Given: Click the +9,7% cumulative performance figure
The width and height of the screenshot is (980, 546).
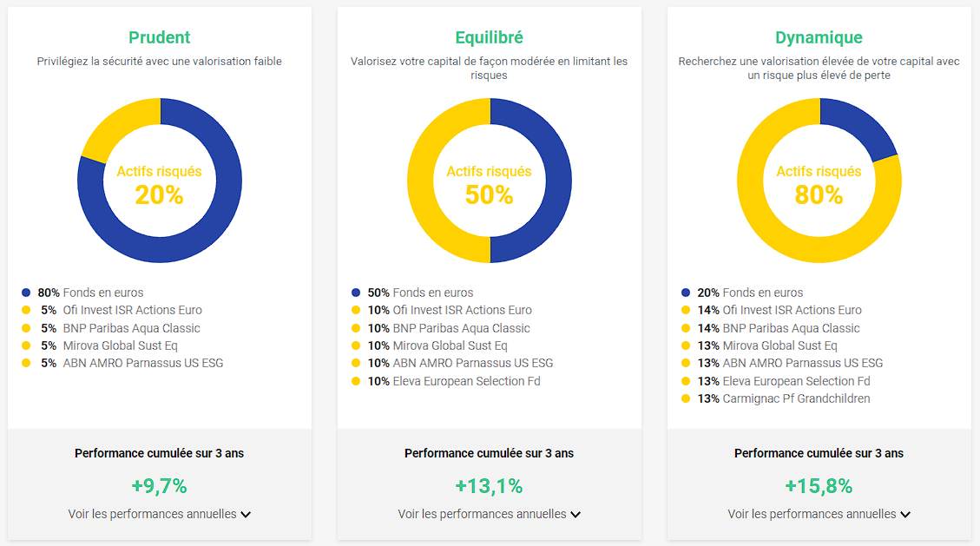Looking at the screenshot, I should (160, 486).
